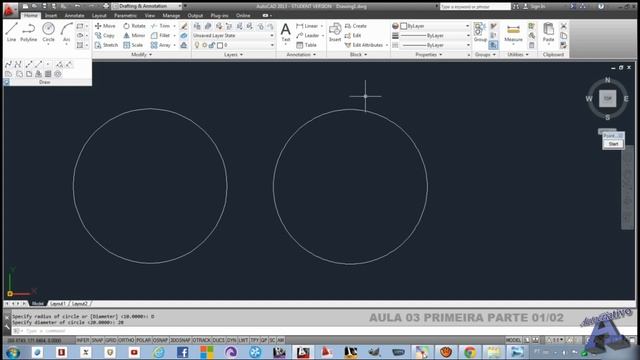Open the Group tool

pos(480,32)
